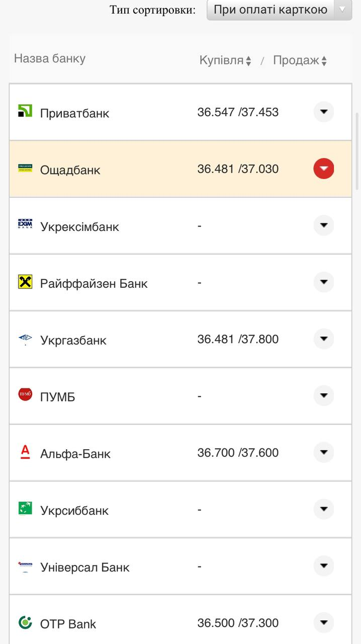Click the OTP Bank rate 36.500 /37.300
361x644 pixels.
(x=238, y=623)
